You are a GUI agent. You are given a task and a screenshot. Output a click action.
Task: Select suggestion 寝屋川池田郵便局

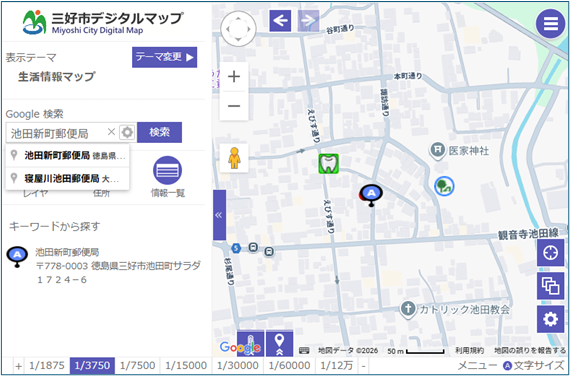[68, 179]
